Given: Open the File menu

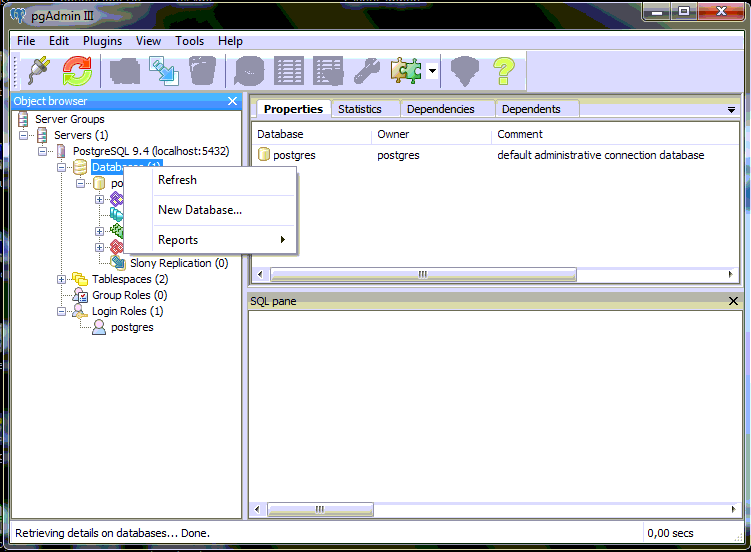Looking at the screenshot, I should coord(26,41).
